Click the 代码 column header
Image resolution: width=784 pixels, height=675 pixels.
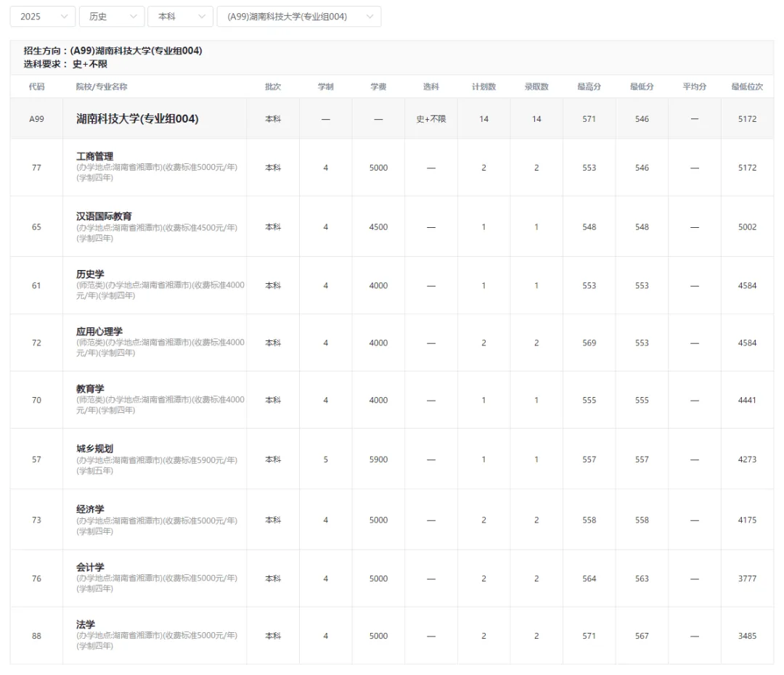tap(36, 86)
